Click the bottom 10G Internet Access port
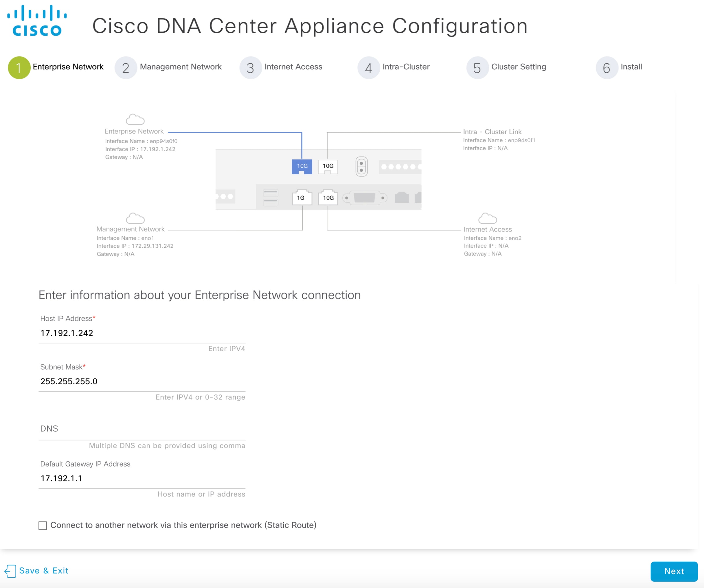The image size is (704, 588). (328, 197)
